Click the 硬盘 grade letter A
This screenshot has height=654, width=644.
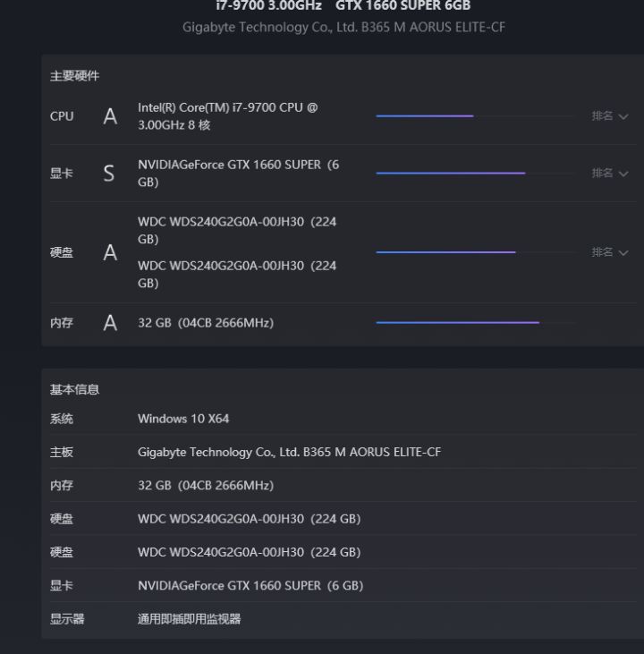110,252
